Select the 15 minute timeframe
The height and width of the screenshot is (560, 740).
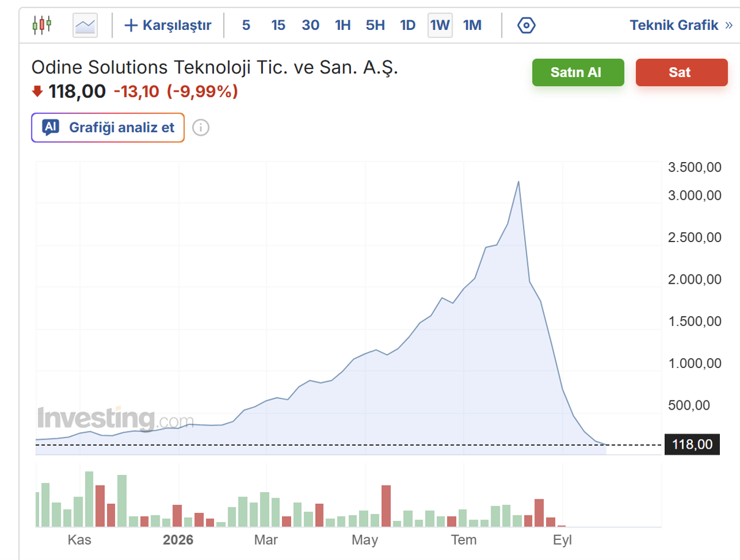tap(278, 25)
